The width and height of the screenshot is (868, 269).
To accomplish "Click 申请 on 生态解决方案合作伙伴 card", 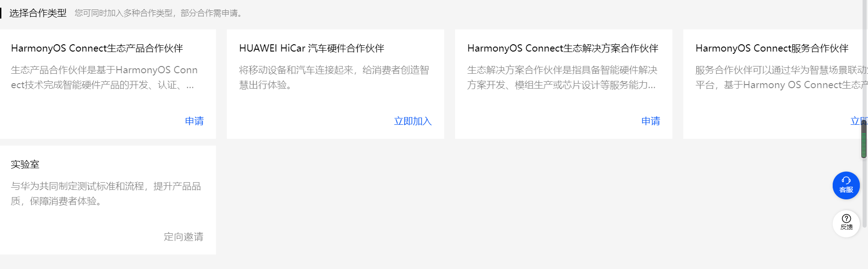I will pos(651,121).
